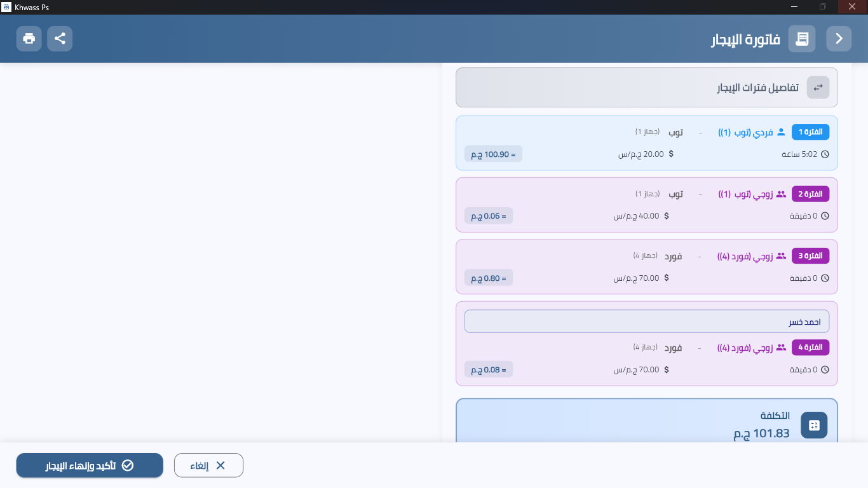Click the calculator icon next to التكلفة
This screenshot has width=868, height=488.
tap(814, 425)
